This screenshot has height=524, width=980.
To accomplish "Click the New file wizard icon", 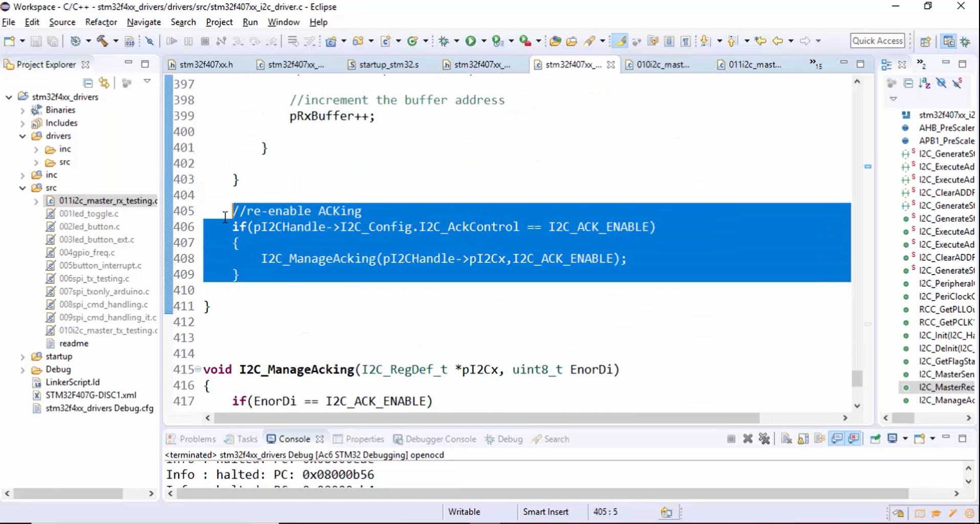I will 9,41.
